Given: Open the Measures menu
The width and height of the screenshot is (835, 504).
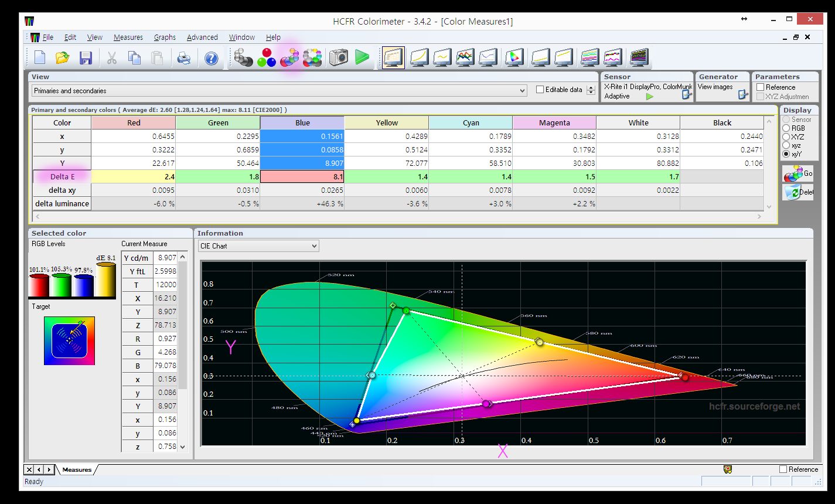Looking at the screenshot, I should (128, 38).
